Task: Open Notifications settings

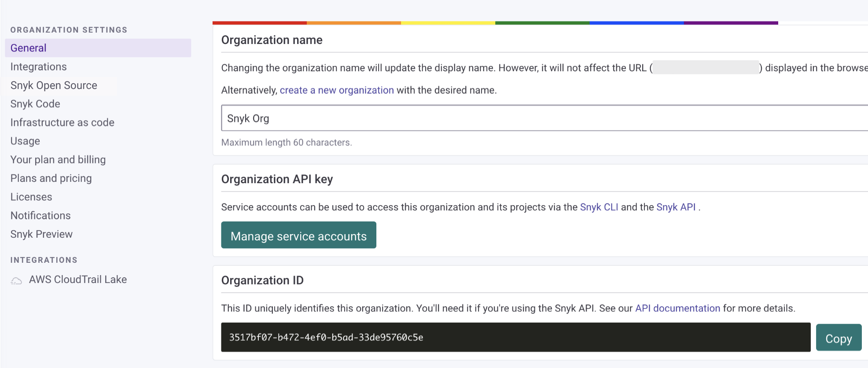Action: pos(40,216)
